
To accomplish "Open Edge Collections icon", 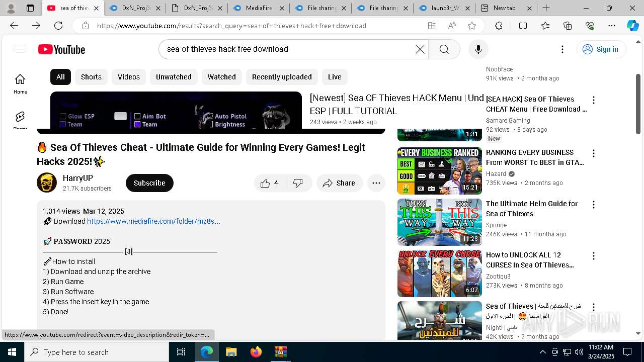I will pos(568,26).
